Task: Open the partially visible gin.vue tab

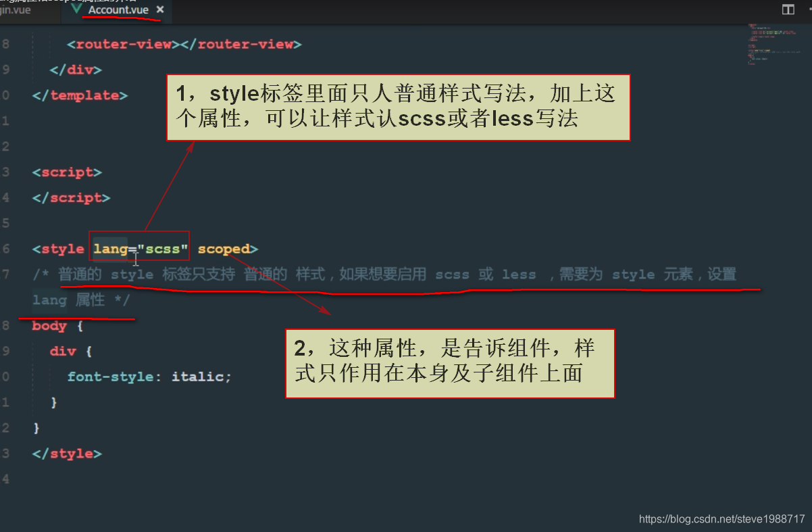Action: (16, 10)
